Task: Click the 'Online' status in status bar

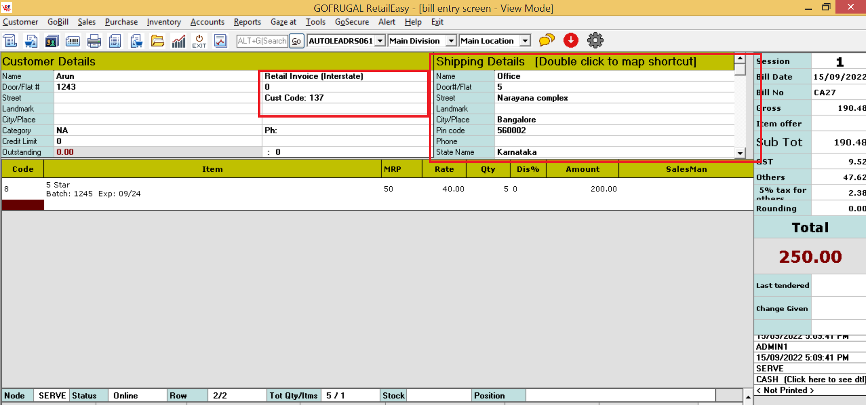Action: 126,396
